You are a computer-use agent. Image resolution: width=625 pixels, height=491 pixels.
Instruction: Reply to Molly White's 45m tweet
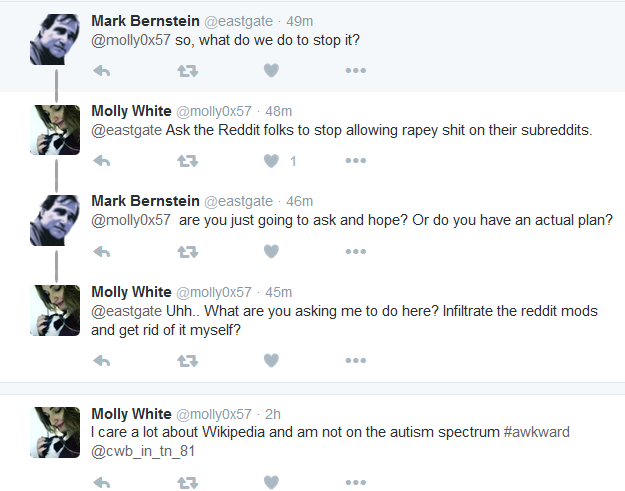point(102,361)
